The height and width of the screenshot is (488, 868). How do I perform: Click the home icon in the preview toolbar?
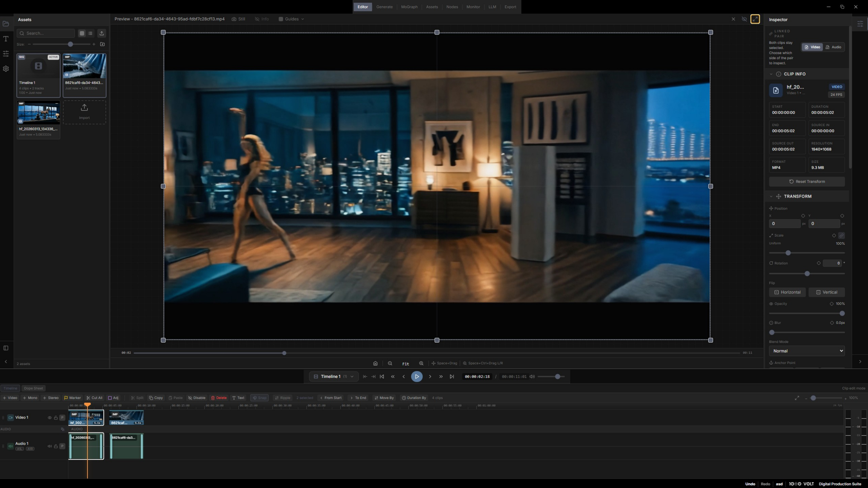coord(375,363)
